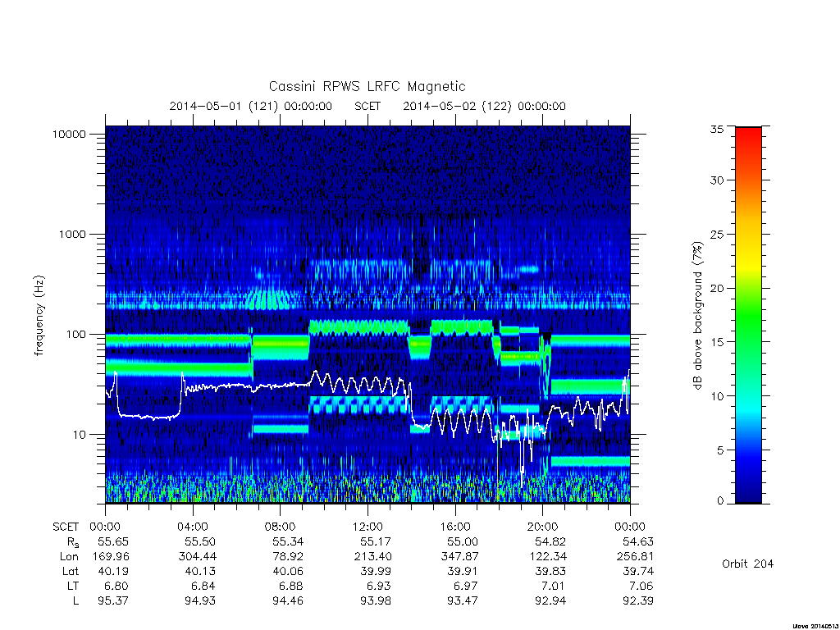840x630 pixels.
Task: Click the 10000 frequency tick label
Action: pyautogui.click(x=69, y=135)
